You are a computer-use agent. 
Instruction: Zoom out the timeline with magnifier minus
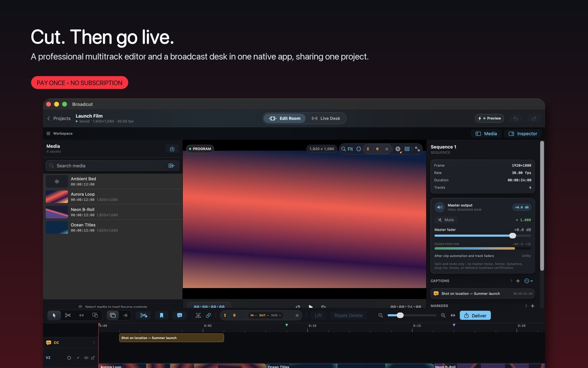point(381,315)
